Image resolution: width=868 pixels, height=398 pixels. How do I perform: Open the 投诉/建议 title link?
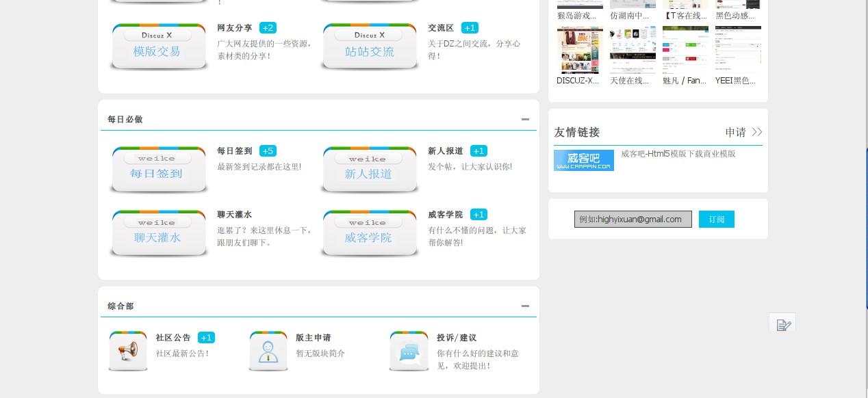(457, 338)
